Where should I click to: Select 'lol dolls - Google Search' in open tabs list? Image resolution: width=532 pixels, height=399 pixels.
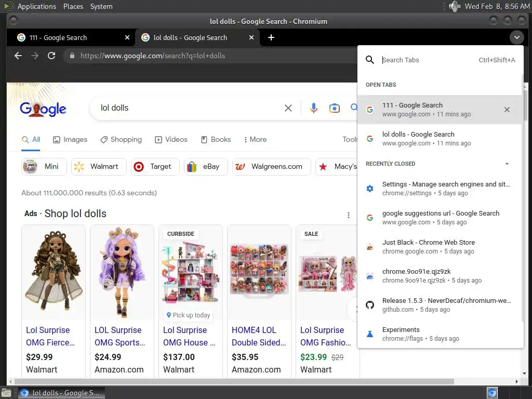click(x=440, y=139)
